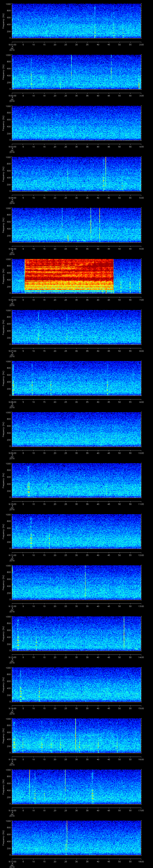
Task: Click the 18:00 end time label
Action: click(141, 861)
